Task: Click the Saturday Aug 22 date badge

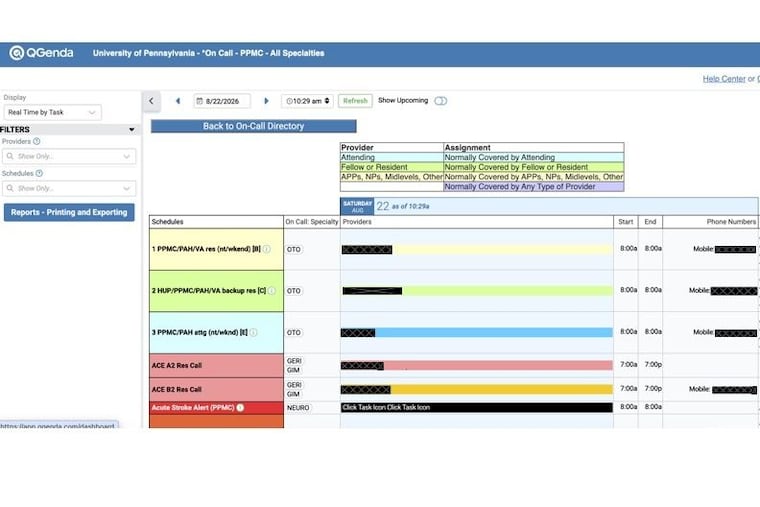Action: 357,206
